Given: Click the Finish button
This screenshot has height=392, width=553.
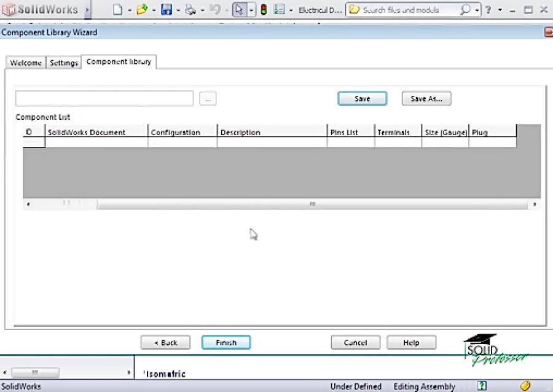Looking at the screenshot, I should click(x=226, y=342).
